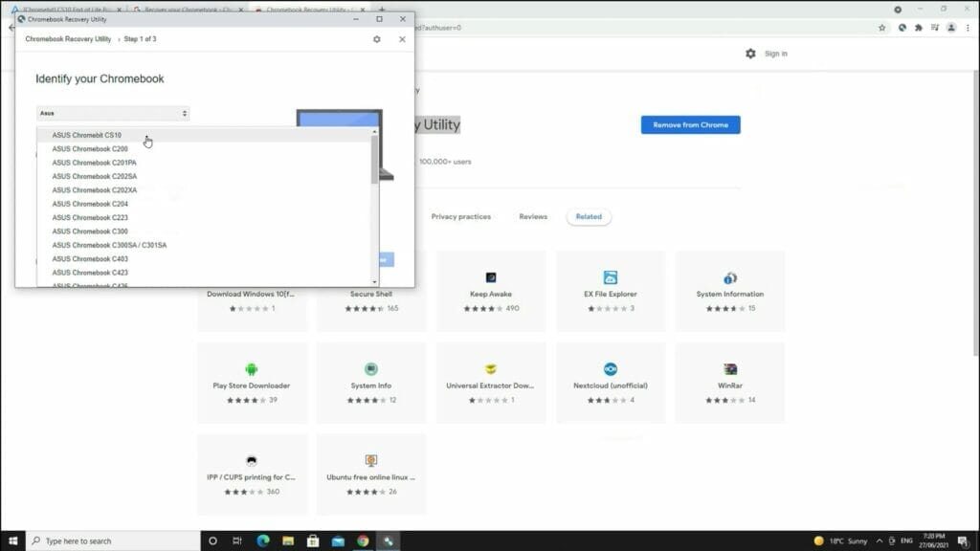Click the Nextcloud (unofficial) extension icon

(611, 368)
